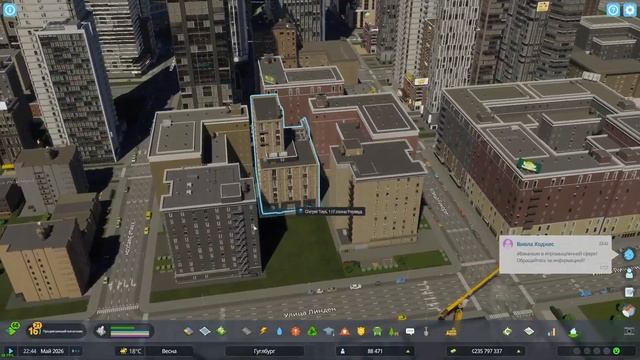Open the progression trophy icon
Viewport: 640px width, 360px height.
pos(13,329)
